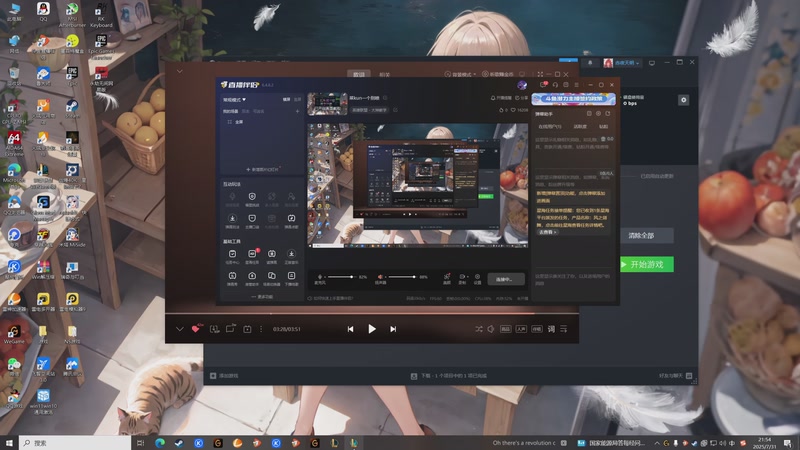
Task: Click the record icon in 直播伴侣 bottom bar
Action: pyautogui.click(x=462, y=279)
